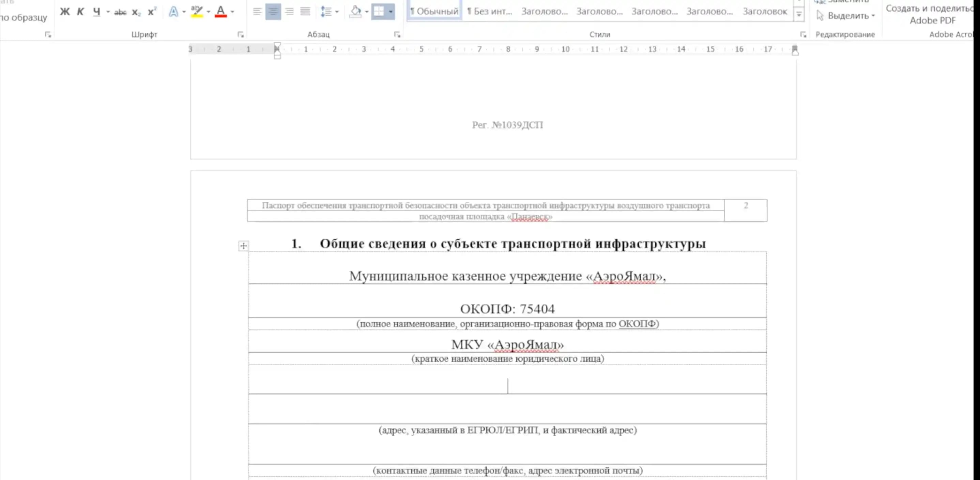Click text ОКОПФ: 75404
980x480 pixels.
(507, 309)
